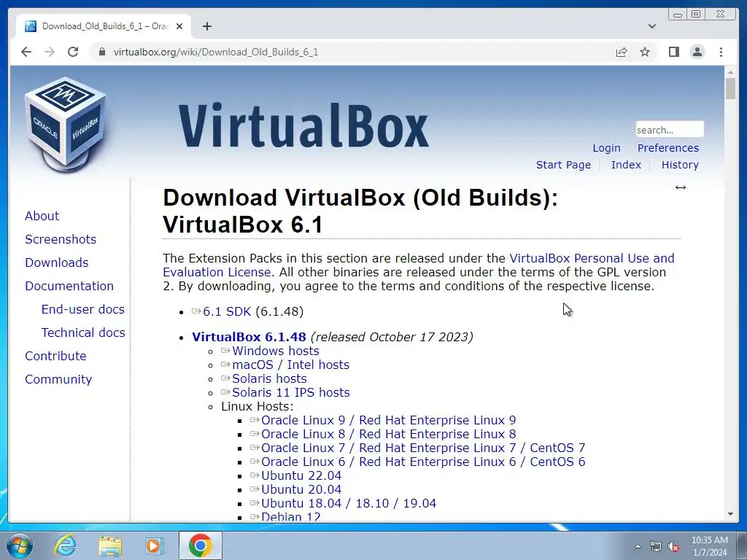Open About in the sidebar

[x=42, y=216]
